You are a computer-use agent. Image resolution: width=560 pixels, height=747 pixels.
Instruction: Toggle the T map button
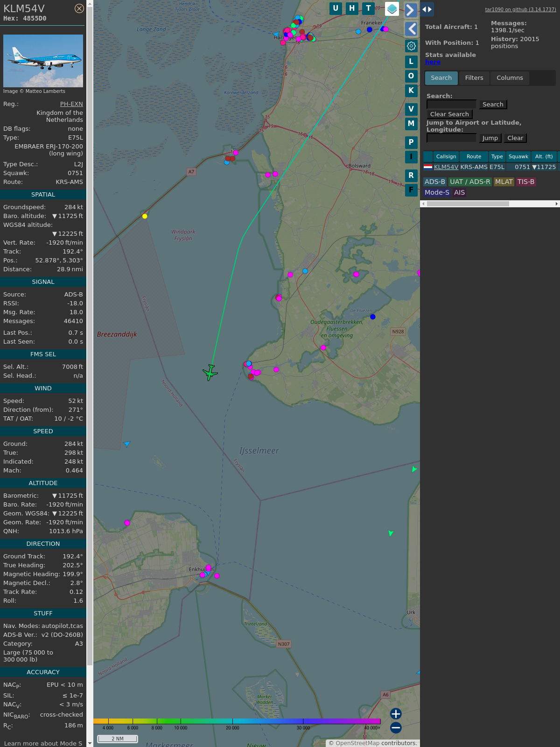[368, 8]
